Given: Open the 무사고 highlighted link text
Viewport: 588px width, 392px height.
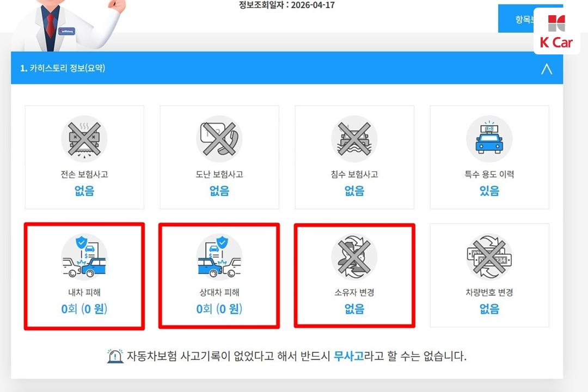Looking at the screenshot, I should pyautogui.click(x=349, y=356).
